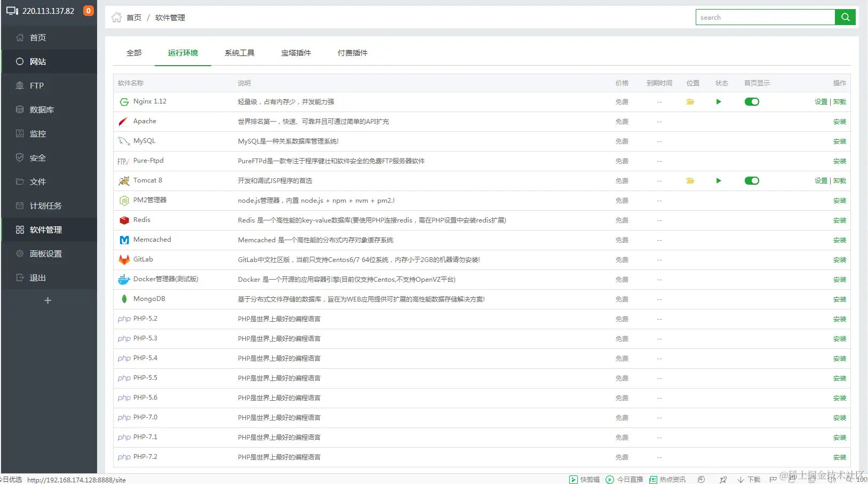Click the php icon beside PHP-5.2
The image size is (868, 484).
coord(124,319)
